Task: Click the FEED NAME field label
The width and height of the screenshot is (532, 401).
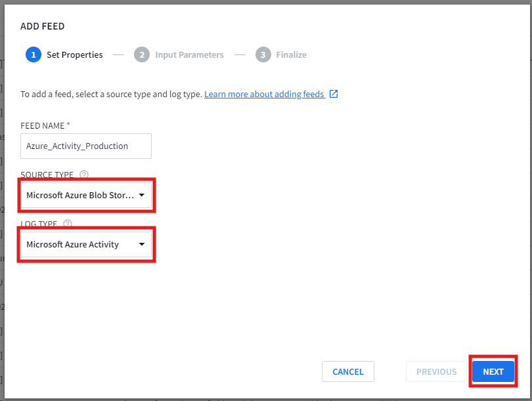Action: (43, 126)
